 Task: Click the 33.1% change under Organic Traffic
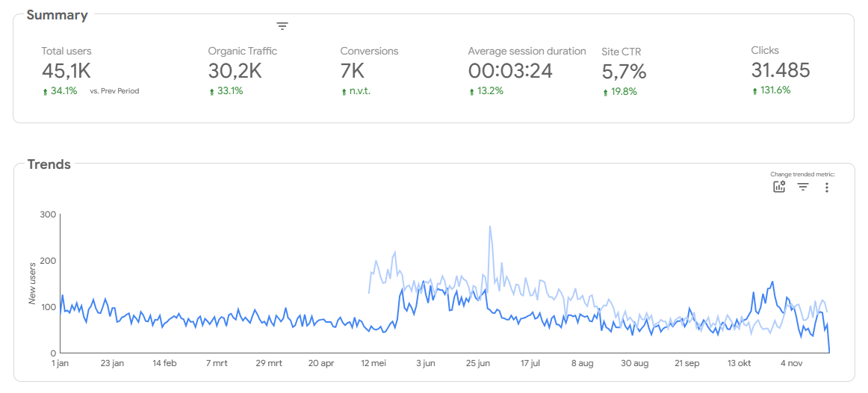pos(230,91)
